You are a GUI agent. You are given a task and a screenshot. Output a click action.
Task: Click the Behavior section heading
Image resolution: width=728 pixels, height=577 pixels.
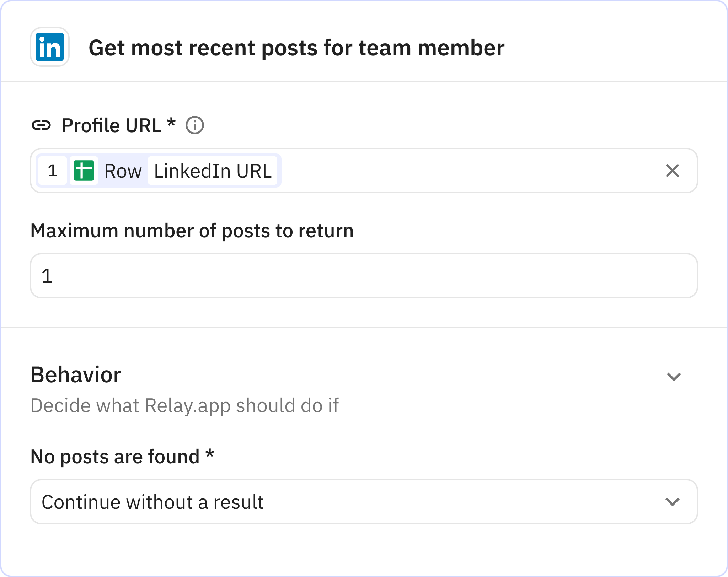76,375
